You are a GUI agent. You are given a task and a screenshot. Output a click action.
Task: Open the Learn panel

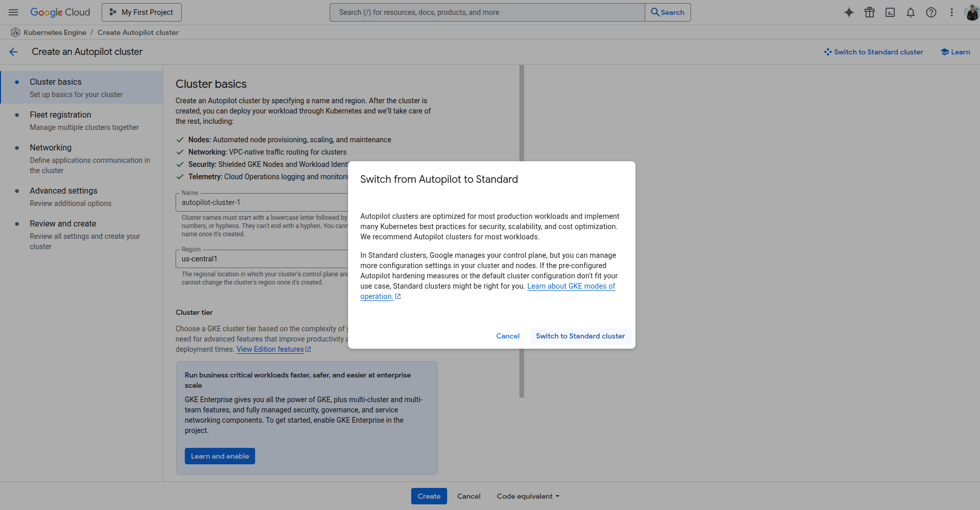pyautogui.click(x=955, y=52)
